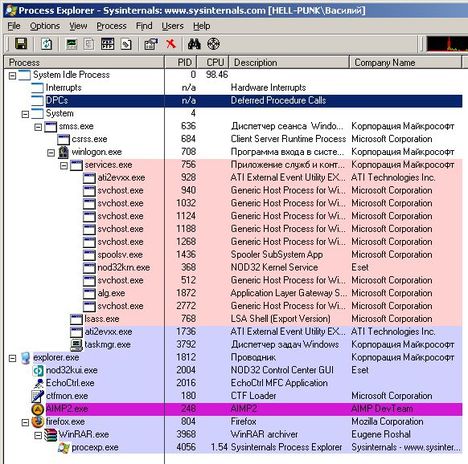Sort by the CPU column header

tap(213, 62)
